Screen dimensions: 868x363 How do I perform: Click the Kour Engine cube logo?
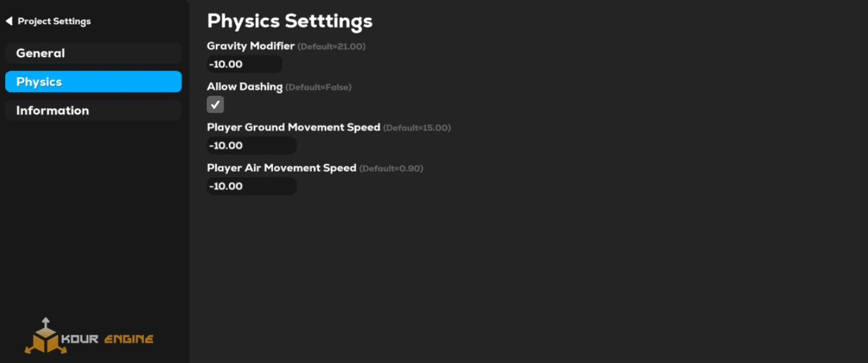(x=46, y=337)
